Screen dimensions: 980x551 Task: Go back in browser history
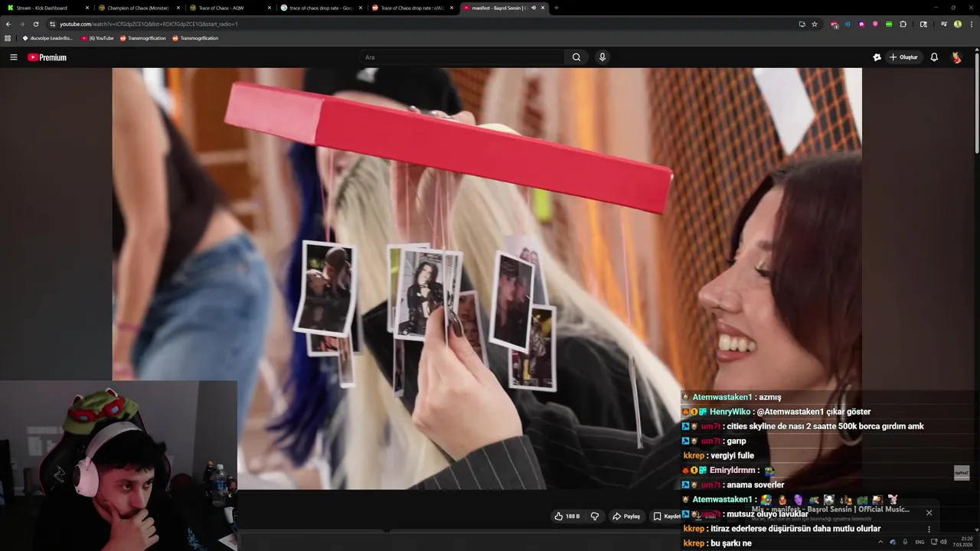point(8,24)
